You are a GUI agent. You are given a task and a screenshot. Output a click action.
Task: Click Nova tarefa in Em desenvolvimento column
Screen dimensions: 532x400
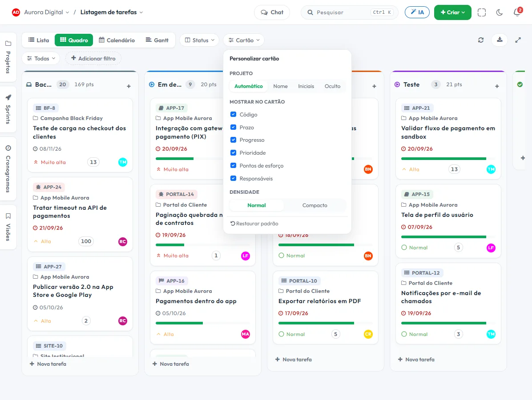coord(171,364)
